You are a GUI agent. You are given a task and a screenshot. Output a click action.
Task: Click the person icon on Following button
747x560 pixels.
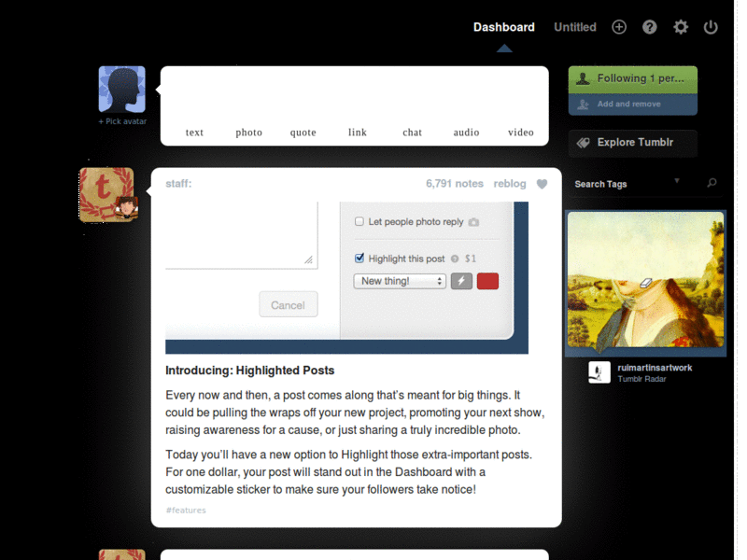(x=583, y=78)
